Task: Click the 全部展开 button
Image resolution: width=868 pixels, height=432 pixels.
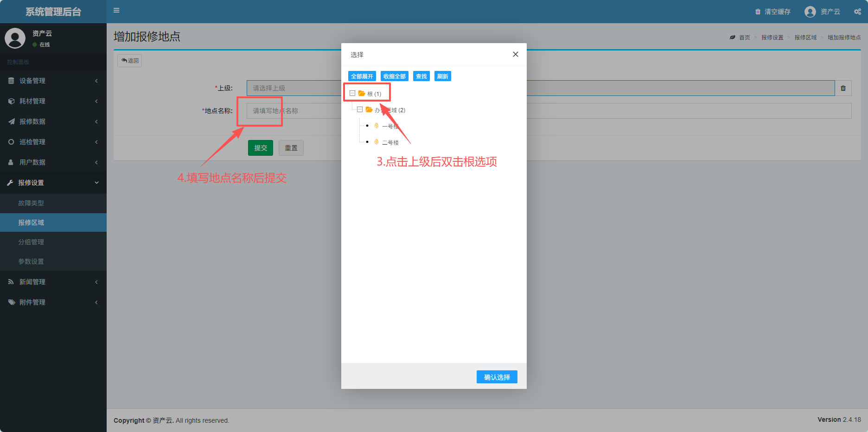Action: click(x=362, y=76)
